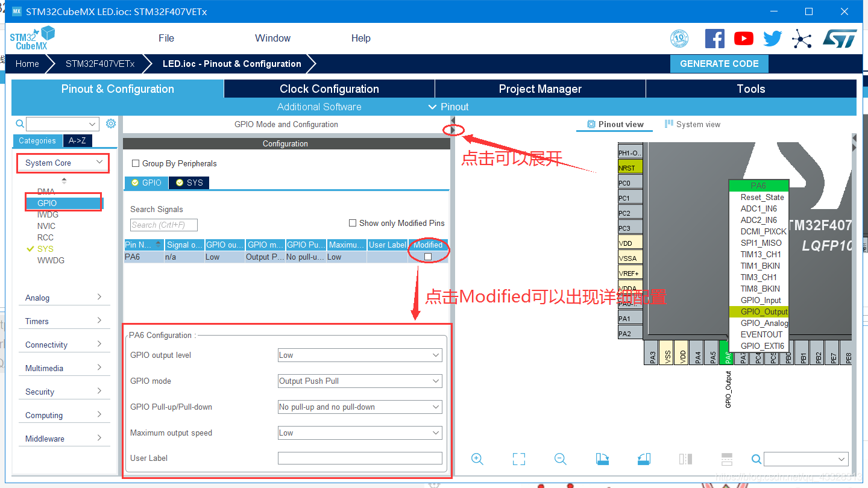Select the SYS configuration tab
The width and height of the screenshot is (868, 488).
[x=189, y=183]
